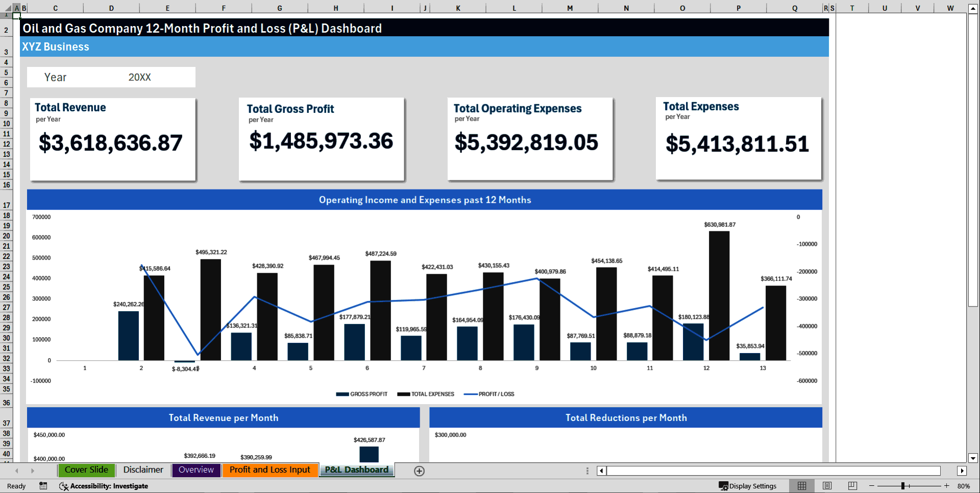This screenshot has width=980, height=493.
Task: Add a new worksheet with the plus icon
Action: (x=419, y=471)
